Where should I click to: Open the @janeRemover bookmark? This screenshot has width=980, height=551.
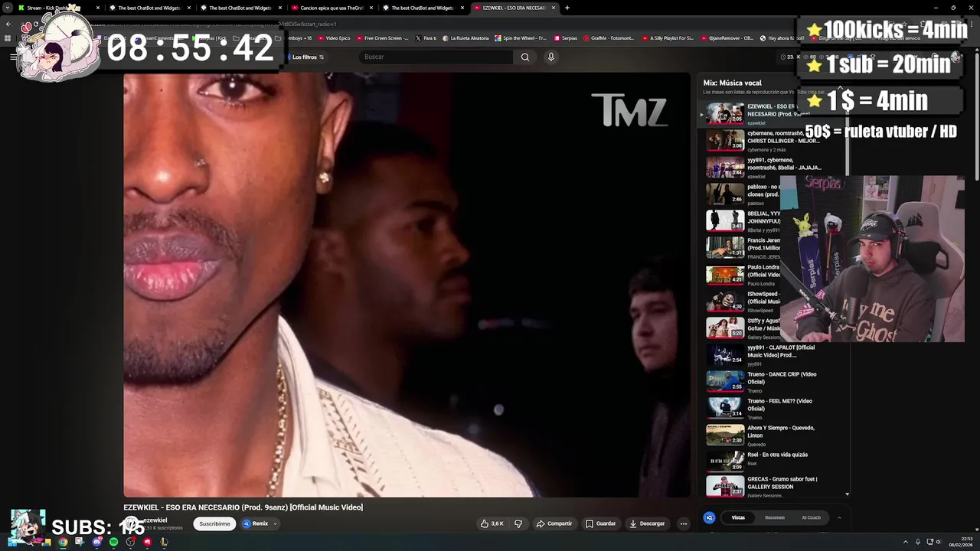(727, 37)
